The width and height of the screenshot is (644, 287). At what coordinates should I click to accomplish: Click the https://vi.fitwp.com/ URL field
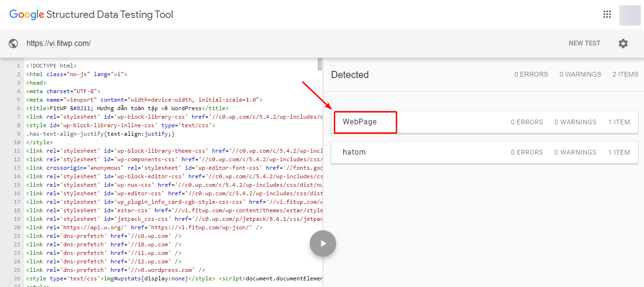coord(58,43)
